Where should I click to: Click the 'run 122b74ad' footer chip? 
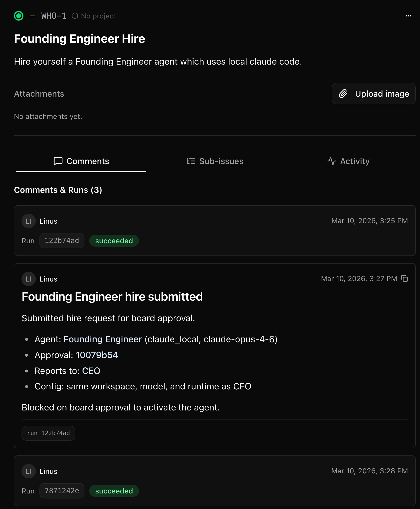48,433
